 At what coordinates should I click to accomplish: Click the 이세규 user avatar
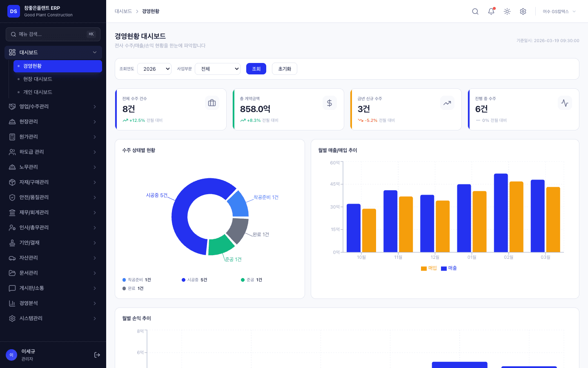click(11, 355)
